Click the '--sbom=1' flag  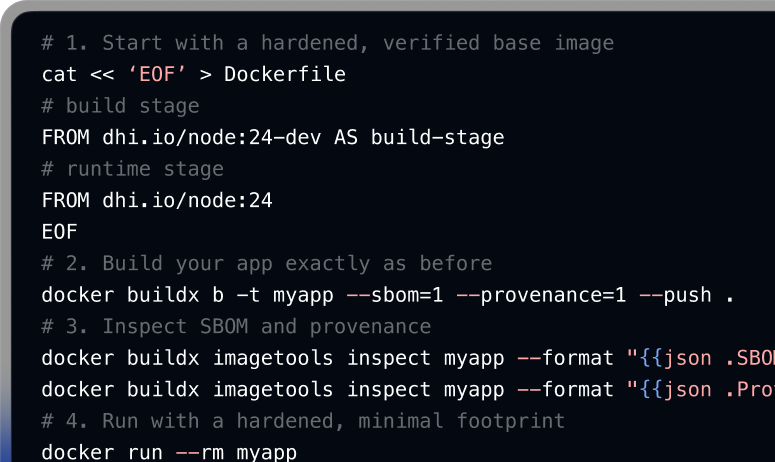point(395,295)
